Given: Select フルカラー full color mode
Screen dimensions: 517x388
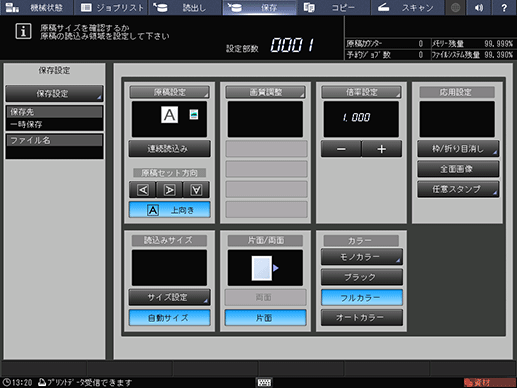Looking at the screenshot, I should [362, 297].
